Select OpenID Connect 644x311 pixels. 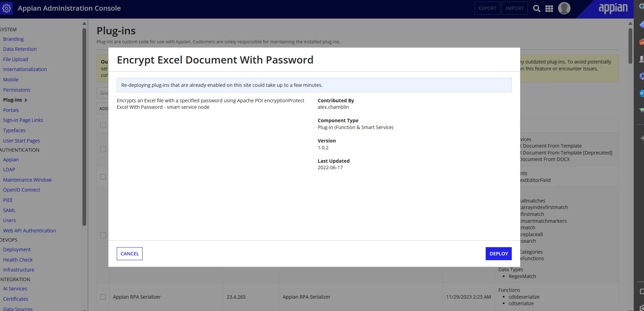22,190
